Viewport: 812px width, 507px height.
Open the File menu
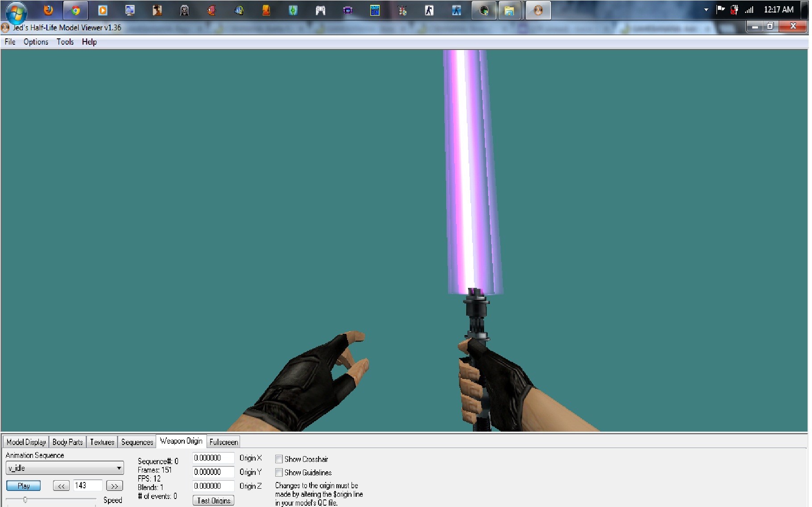click(x=10, y=42)
